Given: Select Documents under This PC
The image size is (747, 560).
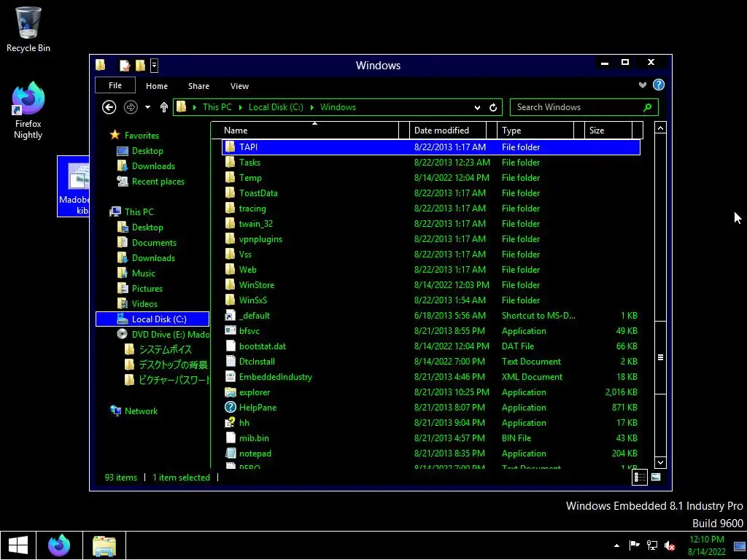Looking at the screenshot, I should click(154, 243).
